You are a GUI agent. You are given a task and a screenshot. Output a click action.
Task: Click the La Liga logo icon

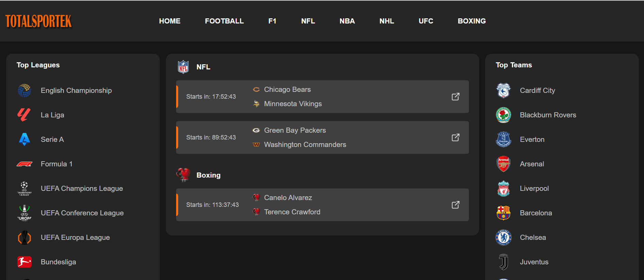24,115
